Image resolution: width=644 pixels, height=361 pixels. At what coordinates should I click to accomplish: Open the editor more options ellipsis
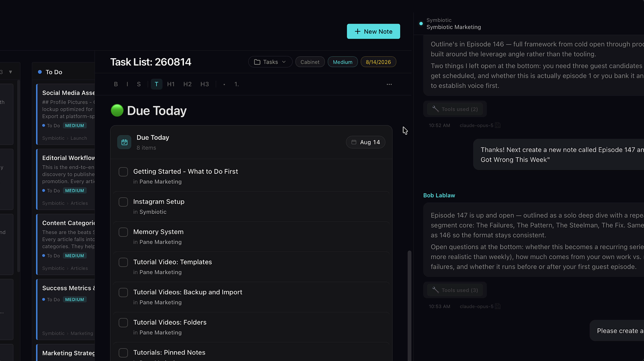tap(389, 84)
